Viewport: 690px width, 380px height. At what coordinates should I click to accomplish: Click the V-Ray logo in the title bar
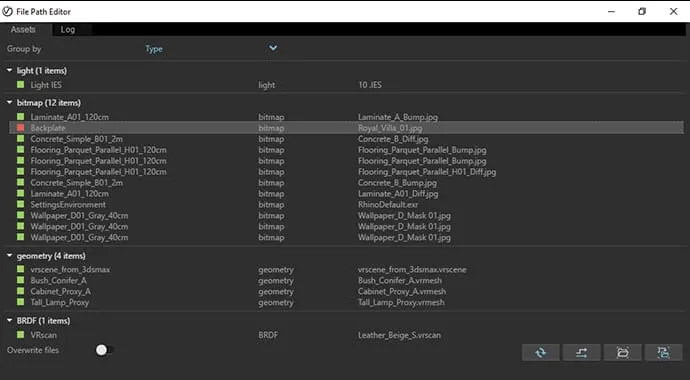[x=7, y=11]
